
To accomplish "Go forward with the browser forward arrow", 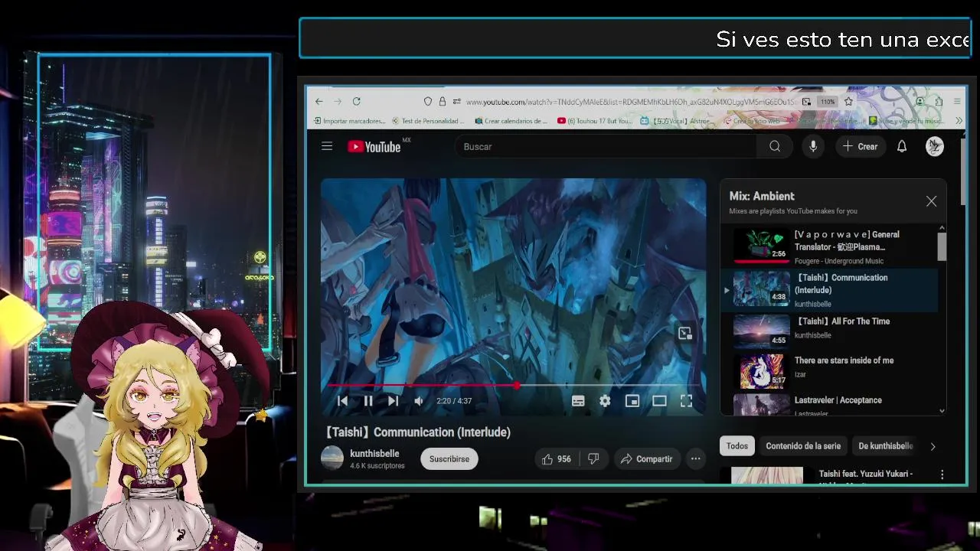I will coord(338,101).
